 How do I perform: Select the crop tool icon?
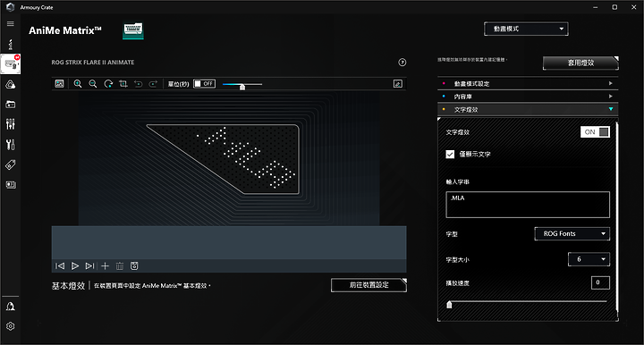pos(123,84)
